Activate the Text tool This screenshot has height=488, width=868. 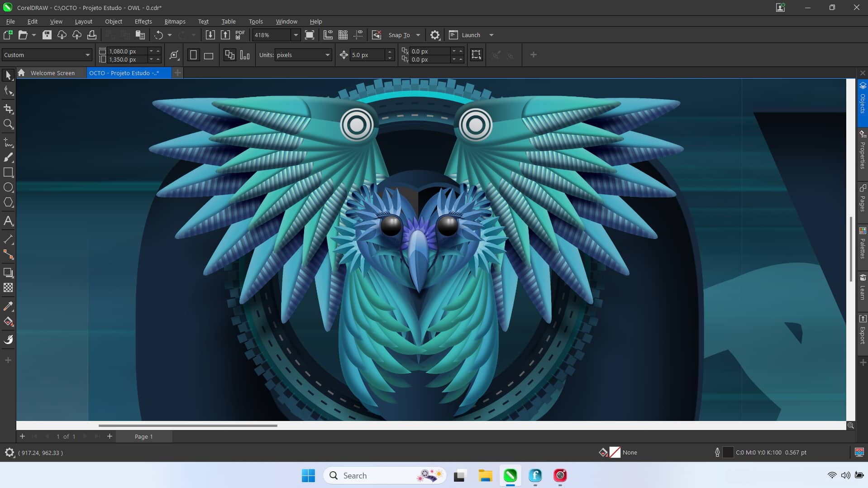[x=8, y=221]
